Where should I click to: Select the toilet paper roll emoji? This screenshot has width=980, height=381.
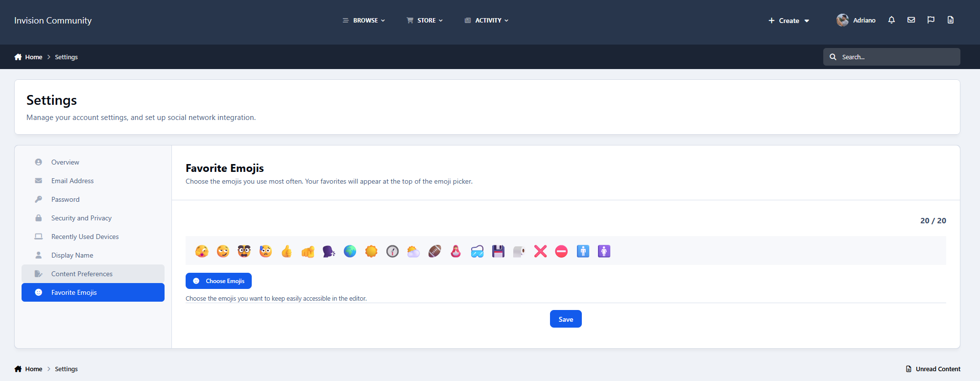(519, 251)
